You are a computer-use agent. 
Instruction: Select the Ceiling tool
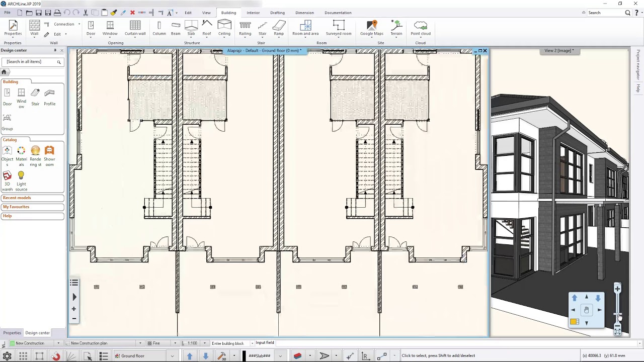224,28
